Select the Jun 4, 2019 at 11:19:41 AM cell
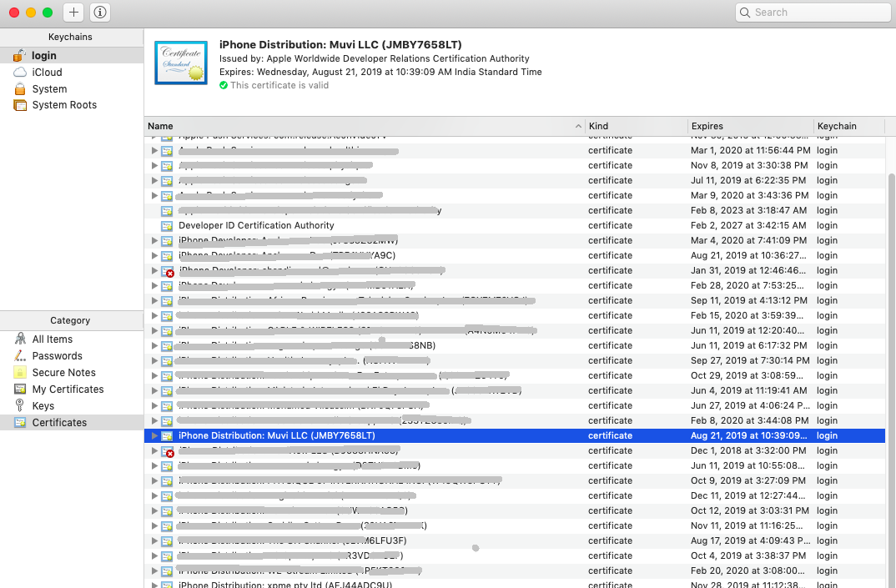The image size is (896, 588). (x=748, y=390)
